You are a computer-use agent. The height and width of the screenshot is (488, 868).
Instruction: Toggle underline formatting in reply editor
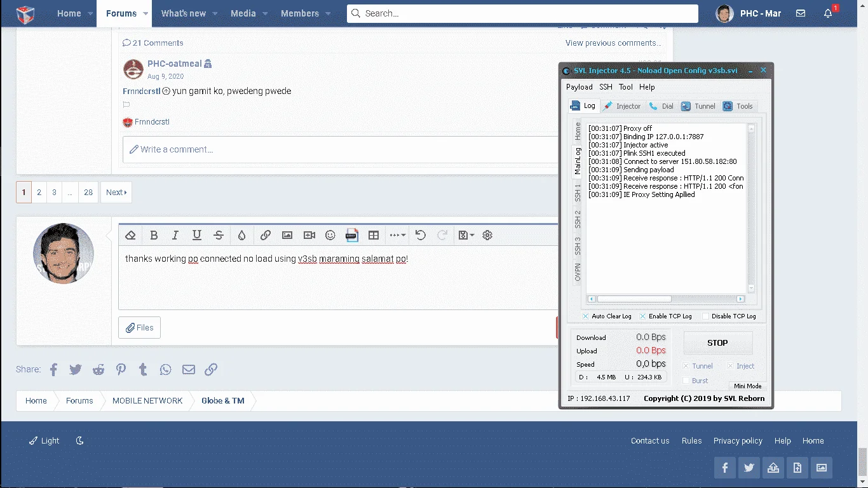pyautogui.click(x=197, y=235)
